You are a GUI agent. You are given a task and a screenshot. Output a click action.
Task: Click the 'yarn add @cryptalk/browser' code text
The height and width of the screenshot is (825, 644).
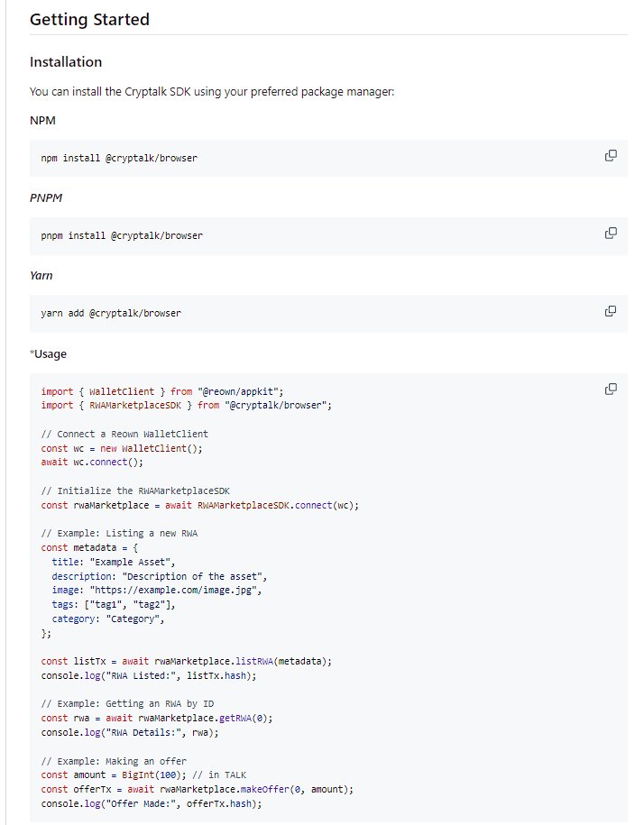tap(111, 313)
